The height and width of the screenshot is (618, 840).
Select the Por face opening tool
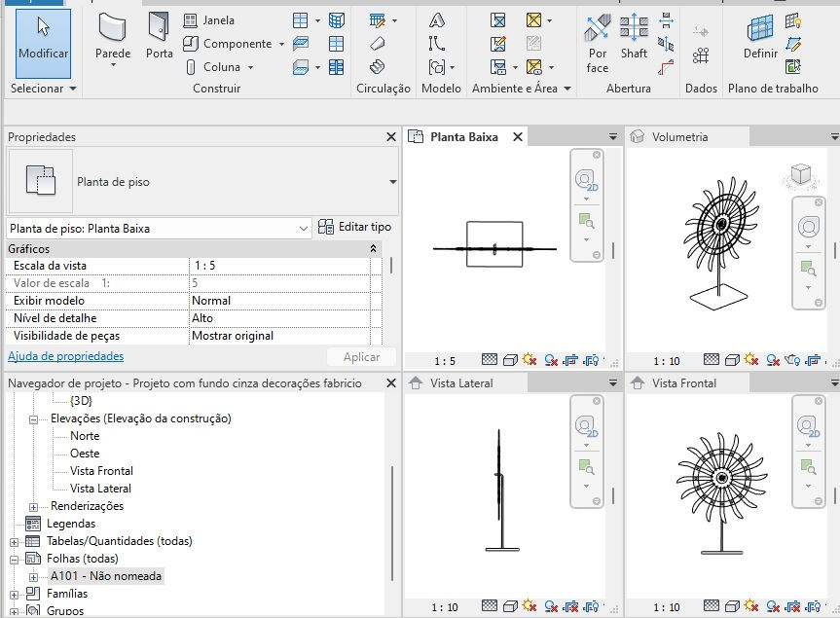click(x=597, y=41)
